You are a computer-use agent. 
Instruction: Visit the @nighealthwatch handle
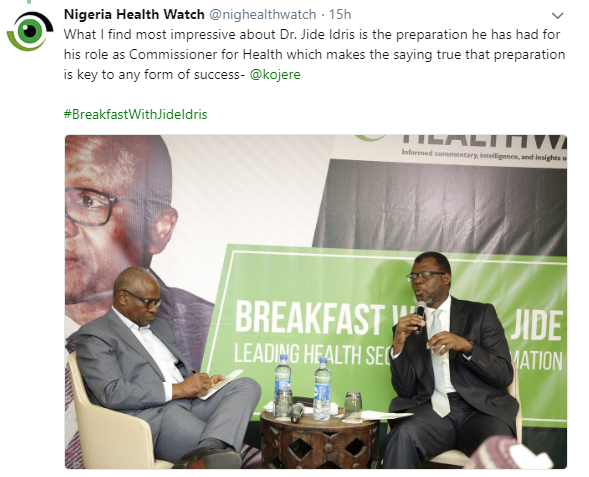click(262, 14)
